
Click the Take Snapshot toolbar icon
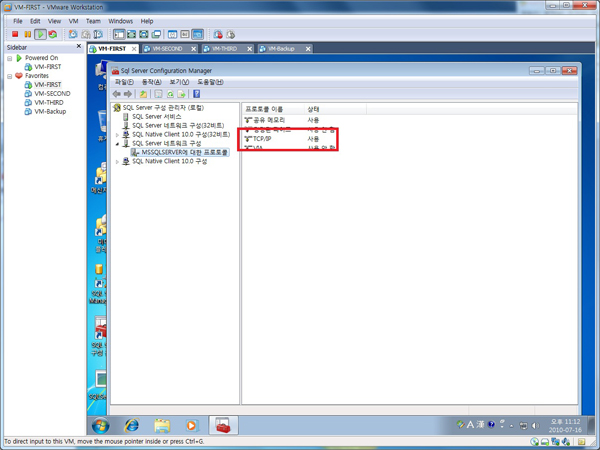73,34
